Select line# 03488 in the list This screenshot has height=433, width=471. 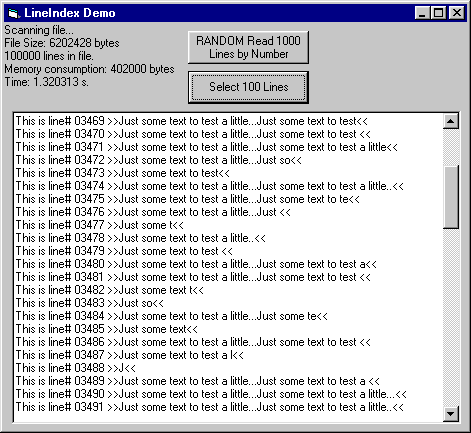pyautogui.click(x=228, y=368)
